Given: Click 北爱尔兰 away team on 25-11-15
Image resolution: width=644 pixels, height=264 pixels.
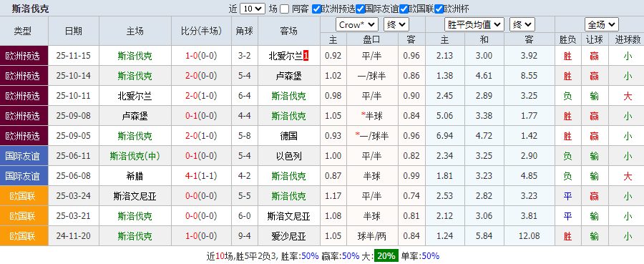Looking at the screenshot, I should [x=286, y=56].
